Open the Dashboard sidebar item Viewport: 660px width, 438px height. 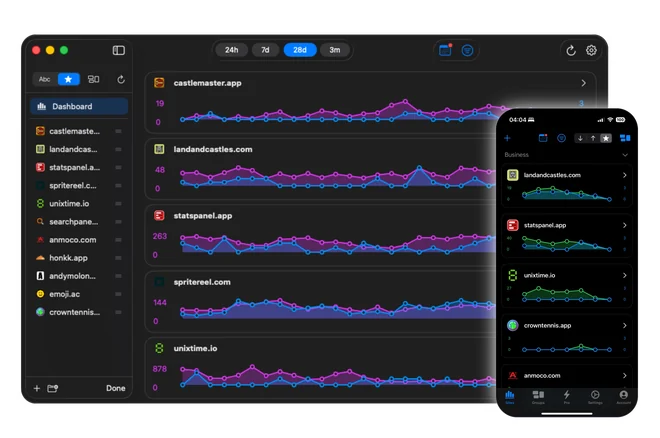coord(79,106)
